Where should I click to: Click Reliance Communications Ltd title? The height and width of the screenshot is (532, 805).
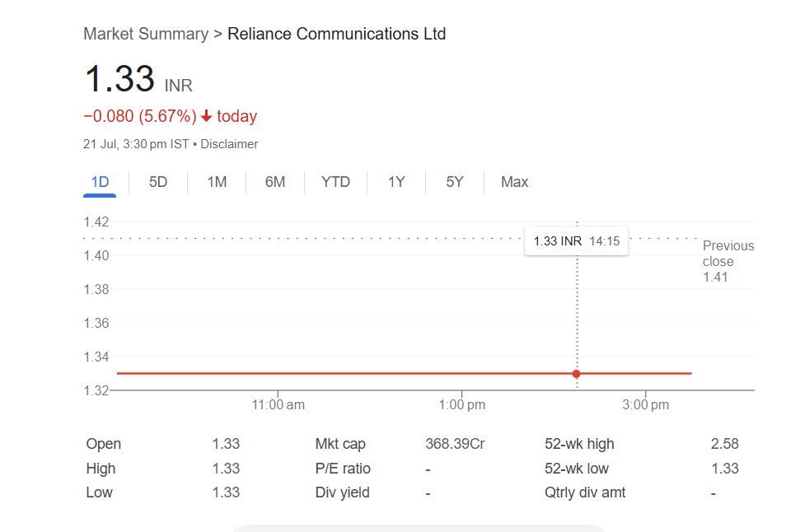tap(336, 34)
